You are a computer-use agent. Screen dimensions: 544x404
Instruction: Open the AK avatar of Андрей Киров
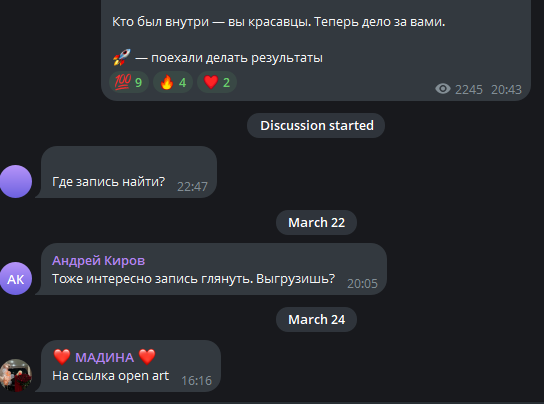coord(16,278)
